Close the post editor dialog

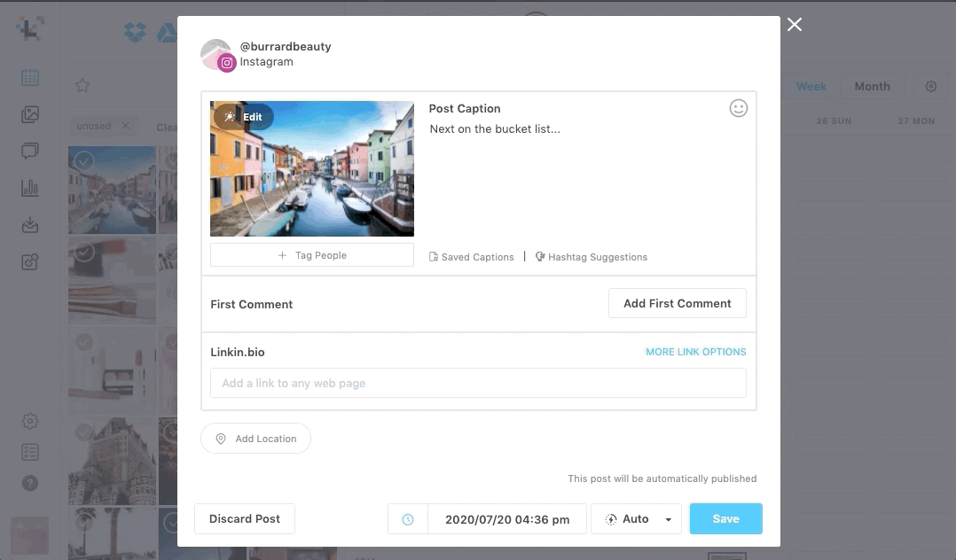(x=794, y=25)
